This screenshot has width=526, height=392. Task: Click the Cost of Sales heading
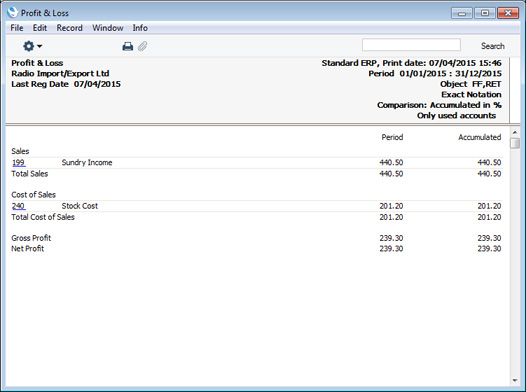tap(33, 195)
